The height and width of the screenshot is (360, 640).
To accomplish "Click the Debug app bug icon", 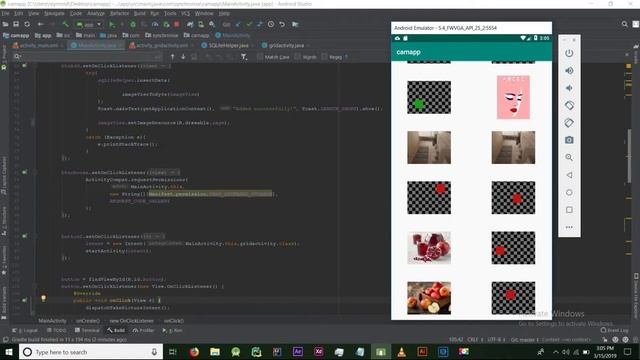I will (x=133, y=24).
